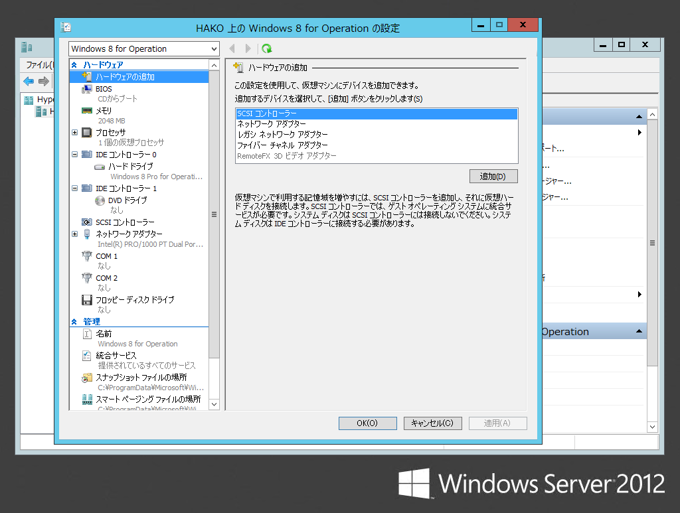This screenshot has width=680, height=513.
Task: Select RemoteFX 3D ビデオ アダプター in device list
Action: (376, 156)
